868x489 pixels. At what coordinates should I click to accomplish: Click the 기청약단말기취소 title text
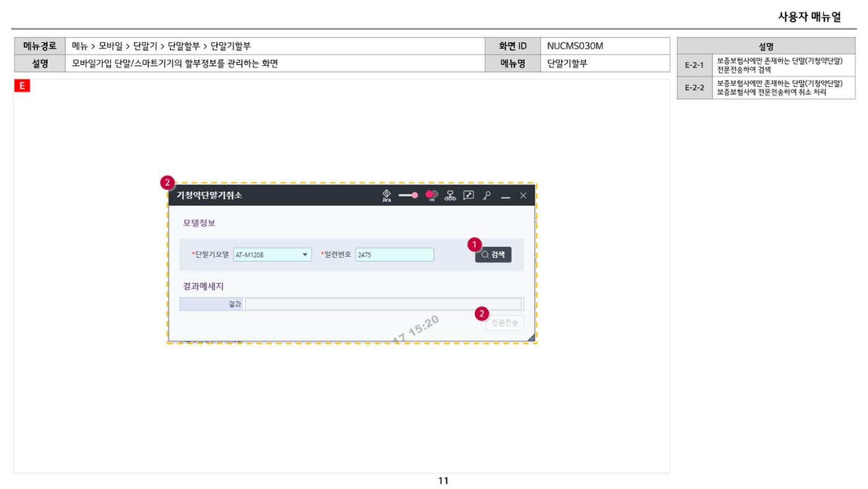point(210,195)
